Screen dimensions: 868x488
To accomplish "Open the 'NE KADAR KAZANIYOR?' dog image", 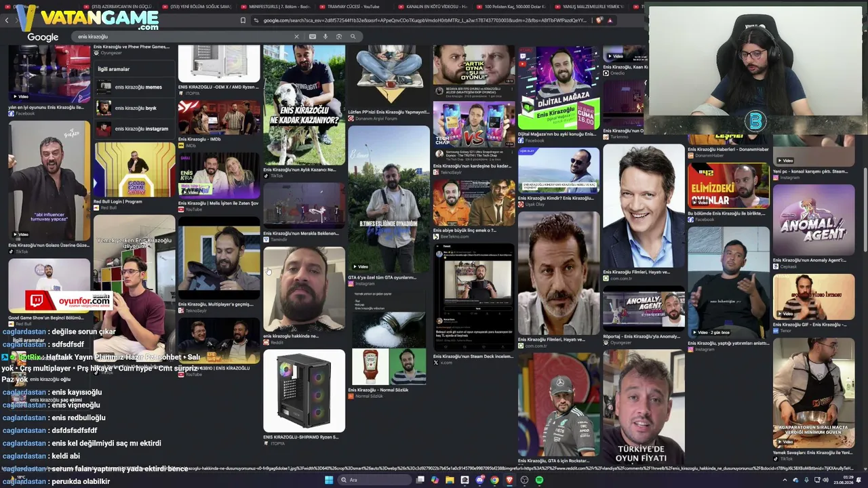I will pyautogui.click(x=304, y=105).
